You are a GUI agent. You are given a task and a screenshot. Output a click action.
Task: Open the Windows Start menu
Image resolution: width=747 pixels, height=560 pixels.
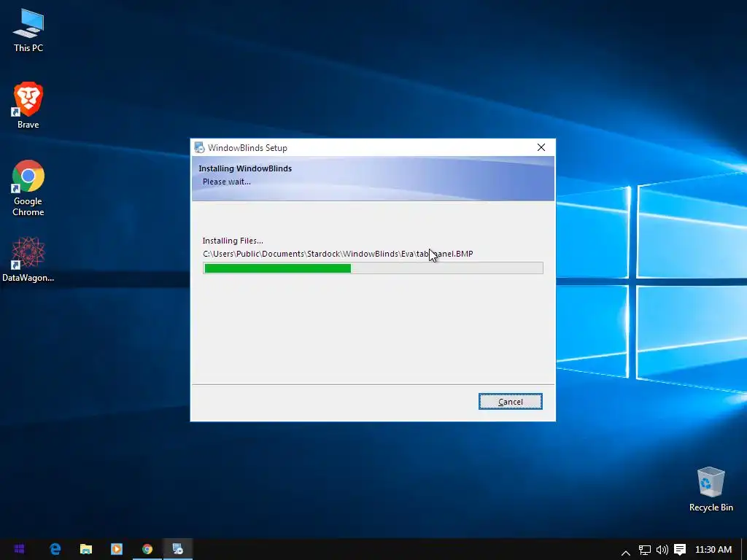(x=19, y=549)
